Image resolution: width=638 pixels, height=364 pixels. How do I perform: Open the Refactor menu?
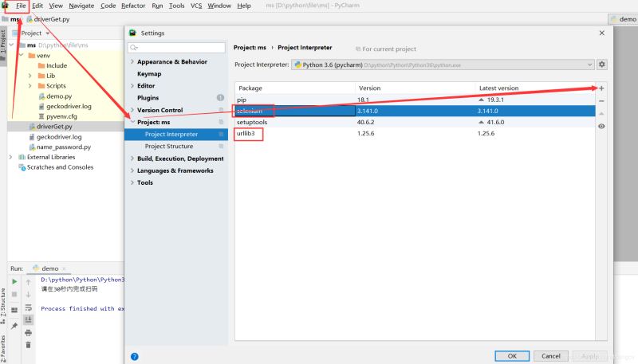(133, 6)
